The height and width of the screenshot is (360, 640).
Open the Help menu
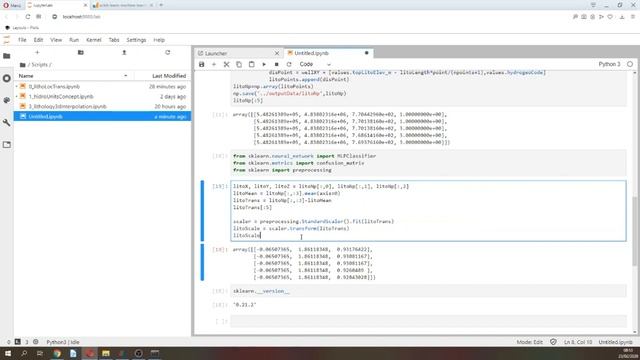[x=159, y=40]
